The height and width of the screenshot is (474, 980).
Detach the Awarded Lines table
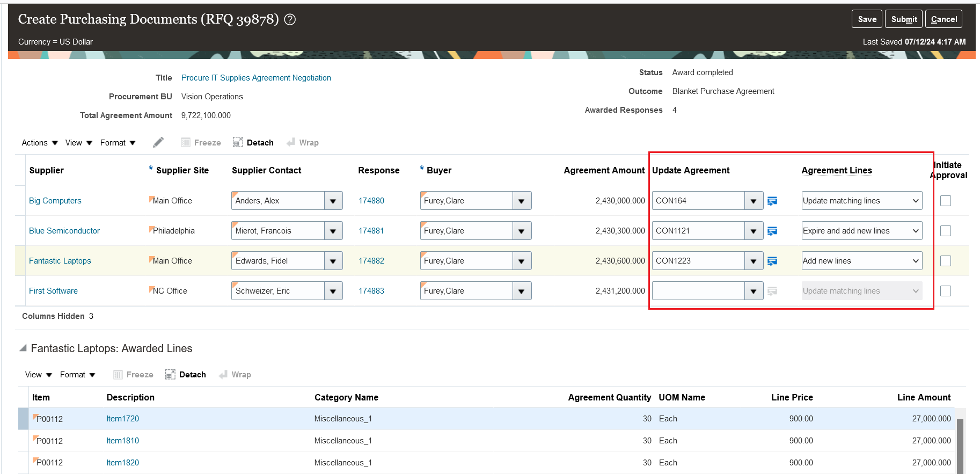point(185,374)
